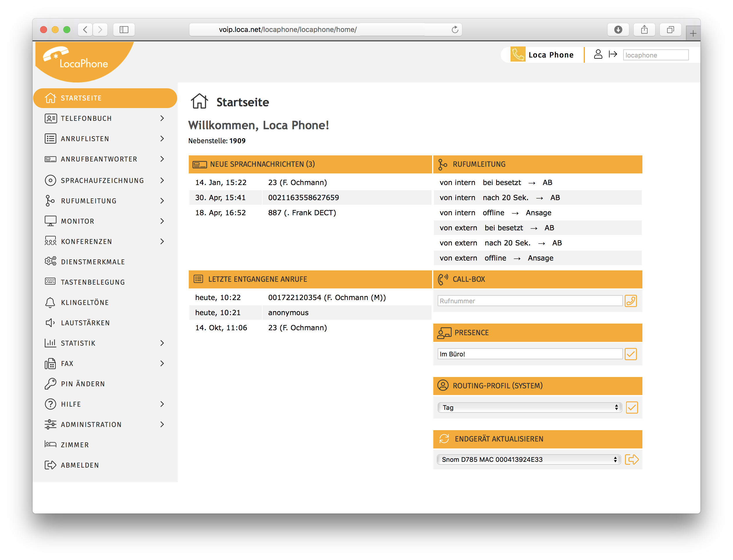
Task: Click the user profile icon in header
Action: pyautogui.click(x=598, y=54)
